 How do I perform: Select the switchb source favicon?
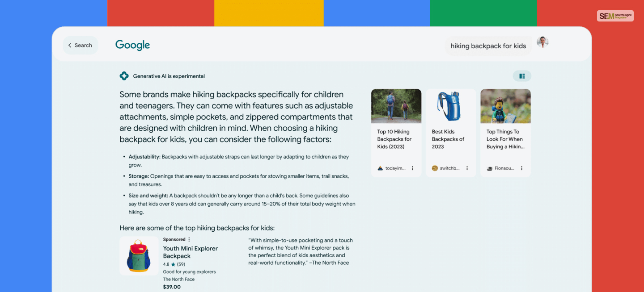click(x=435, y=168)
